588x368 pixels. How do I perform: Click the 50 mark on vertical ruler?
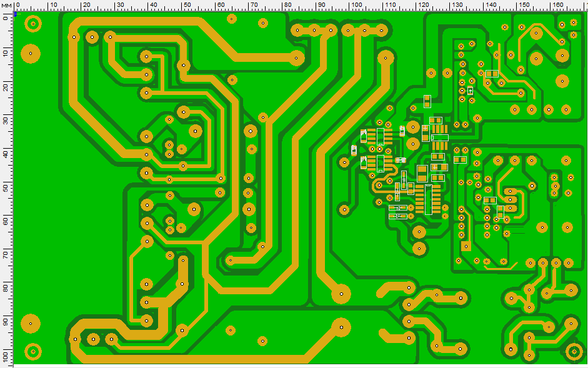tap(6, 187)
